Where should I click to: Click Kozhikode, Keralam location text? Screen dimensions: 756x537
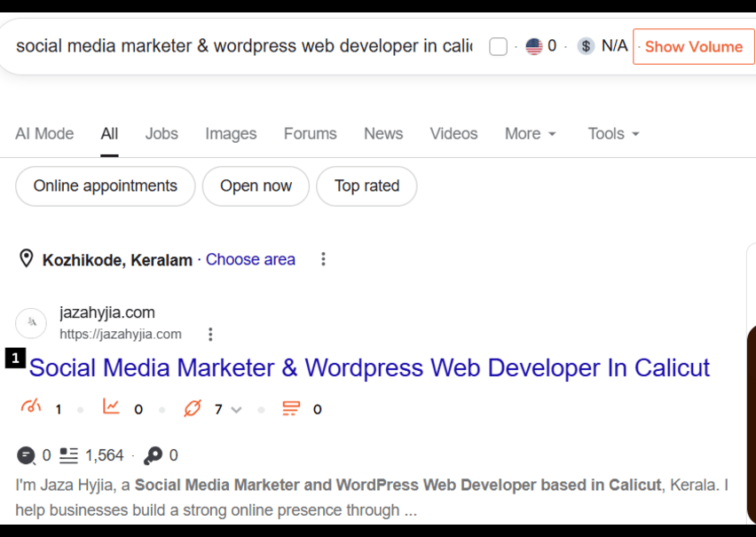click(117, 260)
